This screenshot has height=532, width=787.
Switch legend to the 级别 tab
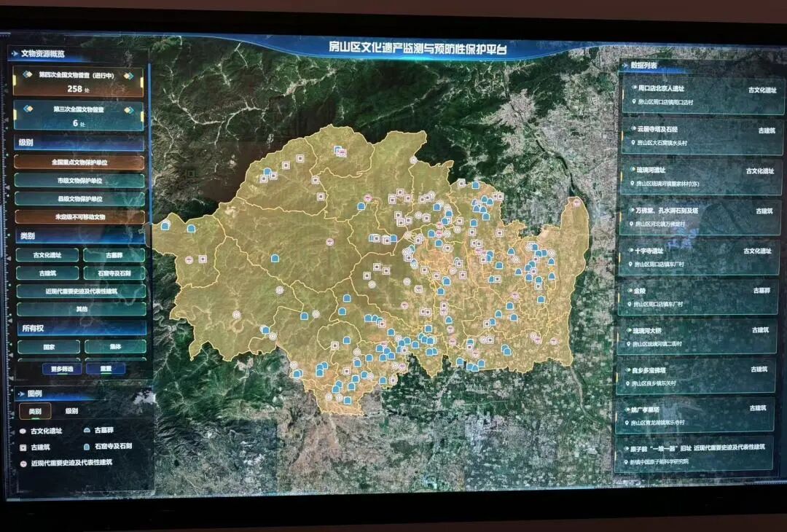(71, 411)
